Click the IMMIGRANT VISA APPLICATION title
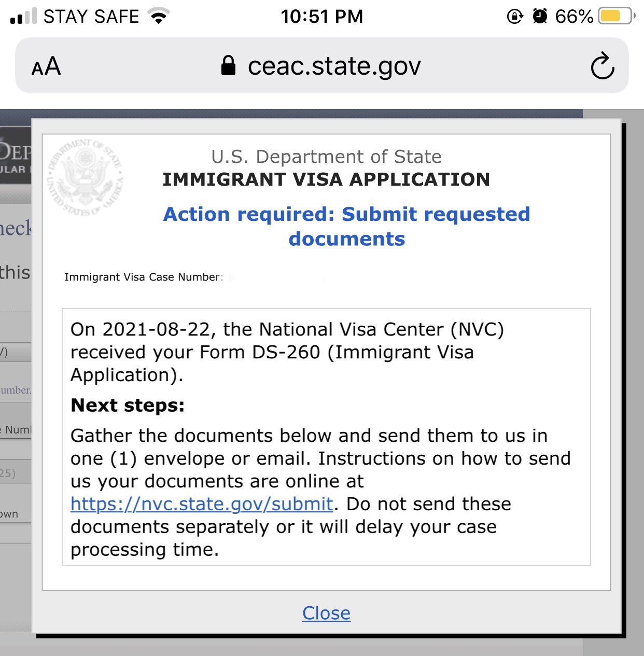This screenshot has height=656, width=644. click(326, 179)
